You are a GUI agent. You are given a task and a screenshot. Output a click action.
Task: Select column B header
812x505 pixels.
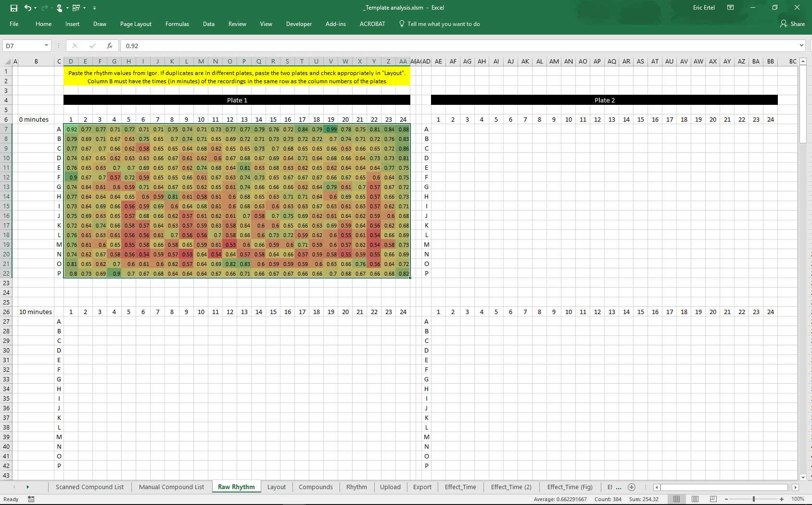click(x=36, y=62)
